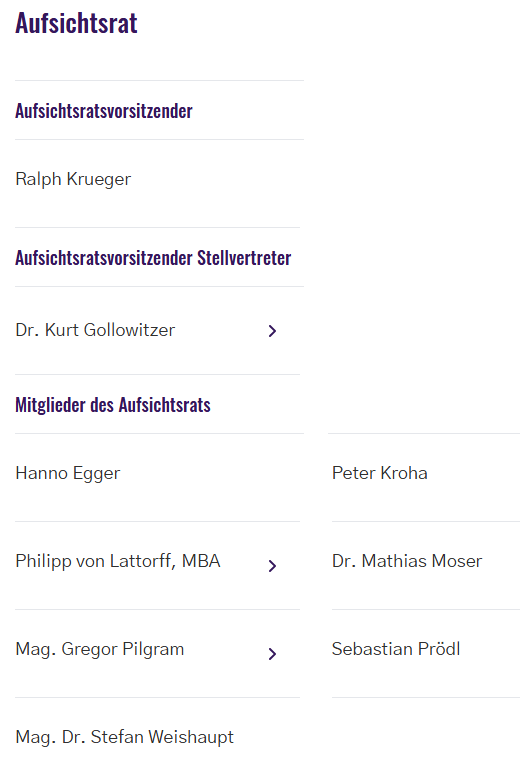This screenshot has width=520, height=775.
Task: Click the Aufsichtsratsvorsitzender section heading
Action: click(104, 111)
